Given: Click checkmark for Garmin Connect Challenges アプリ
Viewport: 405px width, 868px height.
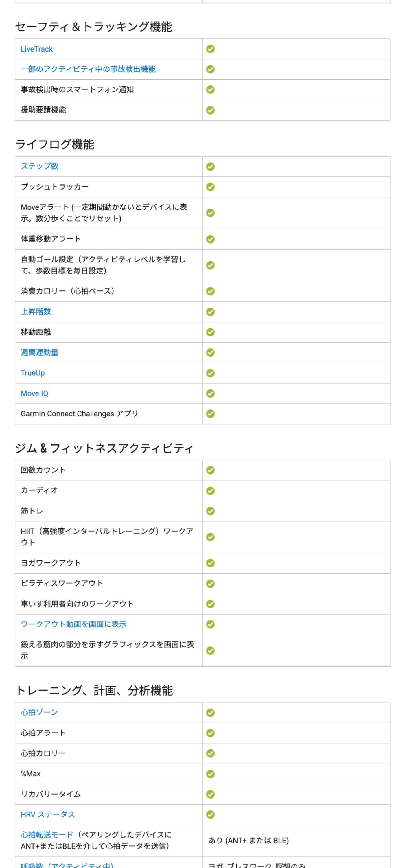Looking at the screenshot, I should 210,414.
